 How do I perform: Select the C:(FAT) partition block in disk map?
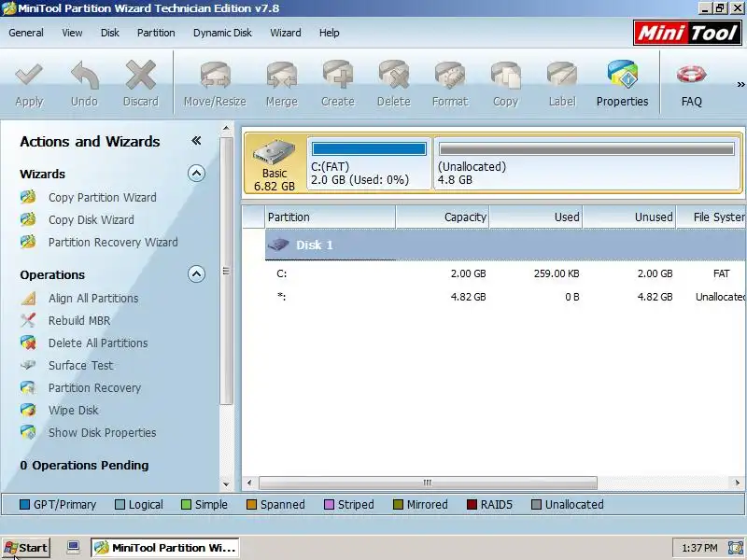tap(369, 164)
